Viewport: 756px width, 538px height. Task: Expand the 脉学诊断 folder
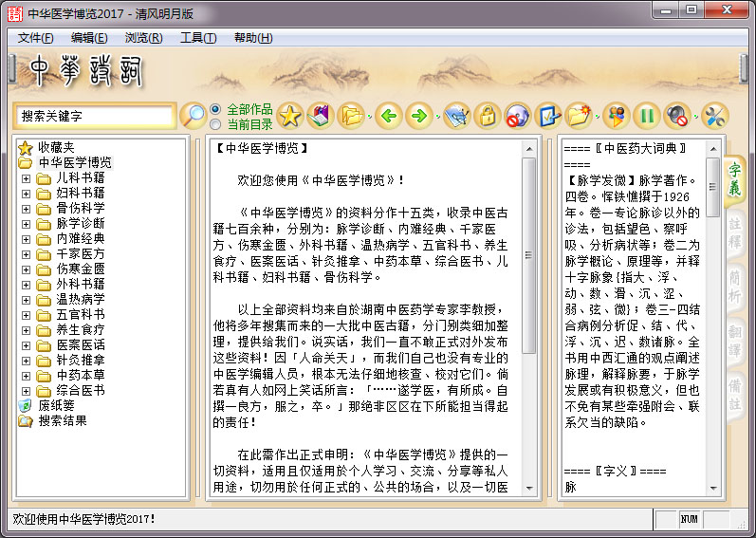26,224
